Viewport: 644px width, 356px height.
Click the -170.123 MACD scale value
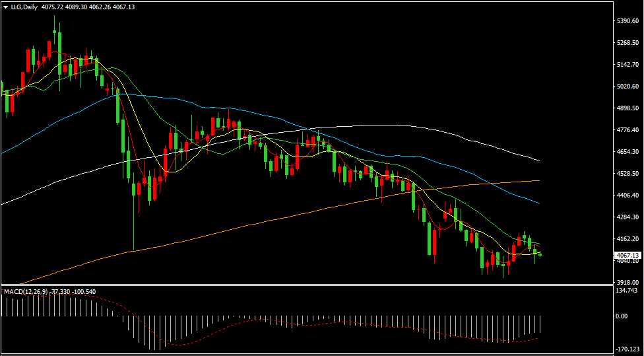[626, 349]
